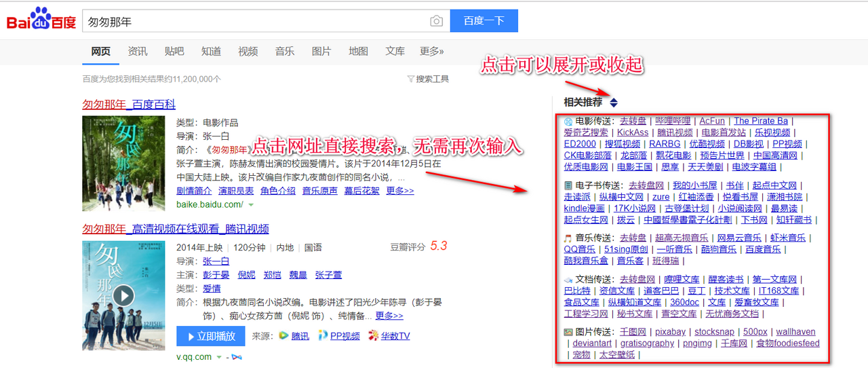Switch to the 知道 tab

(211, 52)
